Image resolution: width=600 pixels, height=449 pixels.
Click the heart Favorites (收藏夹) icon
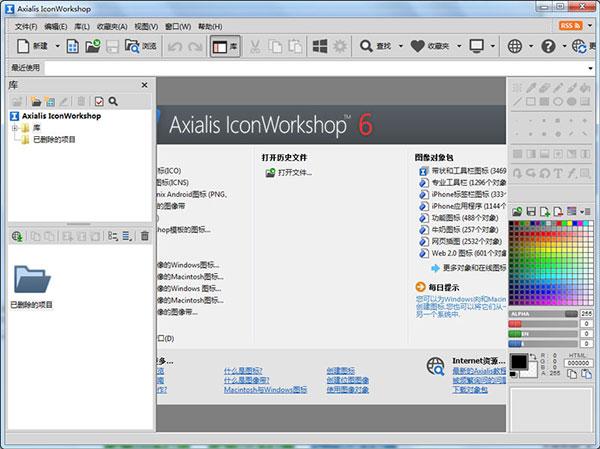417,46
